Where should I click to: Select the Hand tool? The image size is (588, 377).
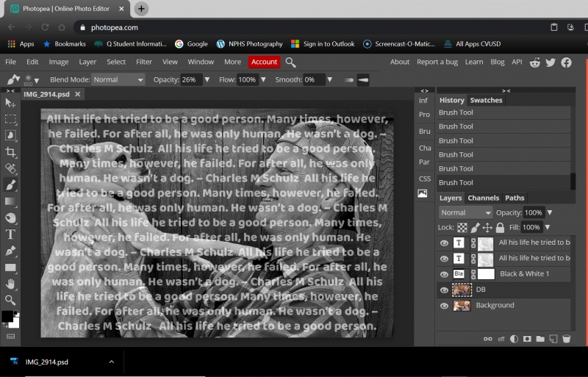10,284
